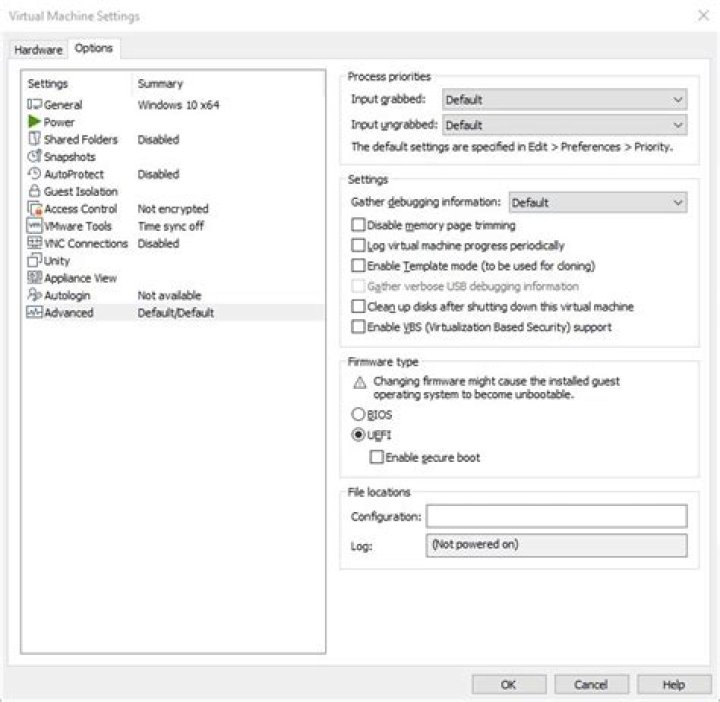Open the Input ungrabbed dropdown

564,125
